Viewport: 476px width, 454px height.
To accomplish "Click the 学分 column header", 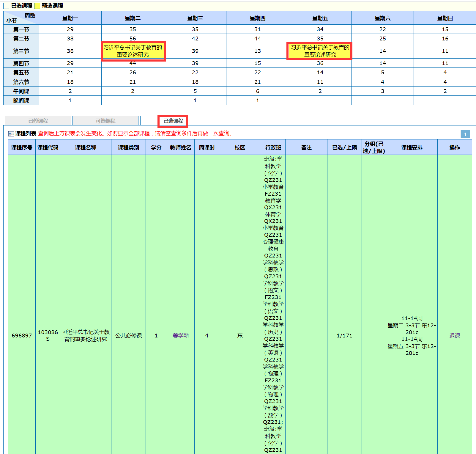I will pyautogui.click(x=156, y=147).
